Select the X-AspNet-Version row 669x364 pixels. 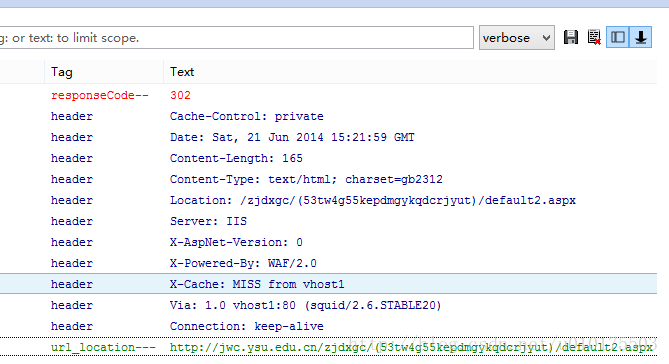[329, 242]
